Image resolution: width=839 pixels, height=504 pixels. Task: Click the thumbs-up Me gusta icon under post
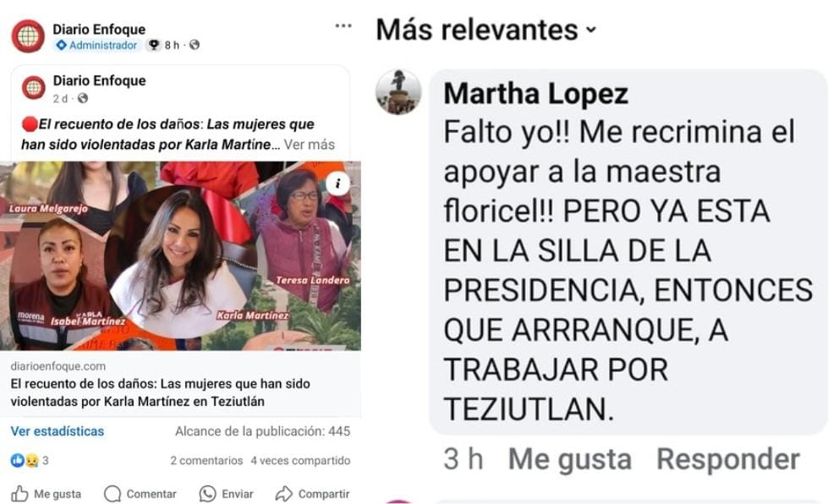[x=19, y=493]
